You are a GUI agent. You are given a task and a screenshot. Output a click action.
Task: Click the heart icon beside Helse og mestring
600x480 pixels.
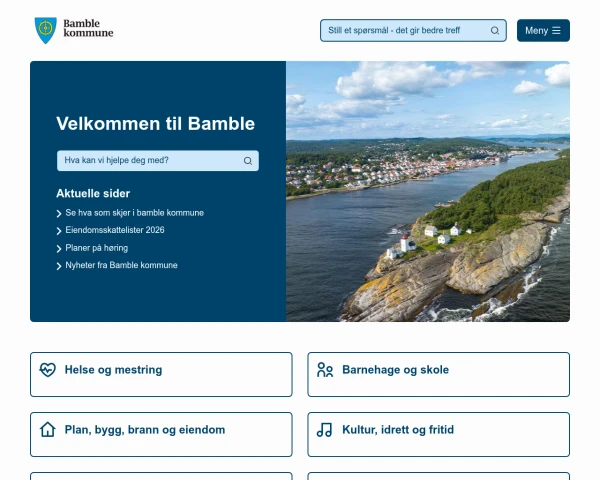[48, 370]
